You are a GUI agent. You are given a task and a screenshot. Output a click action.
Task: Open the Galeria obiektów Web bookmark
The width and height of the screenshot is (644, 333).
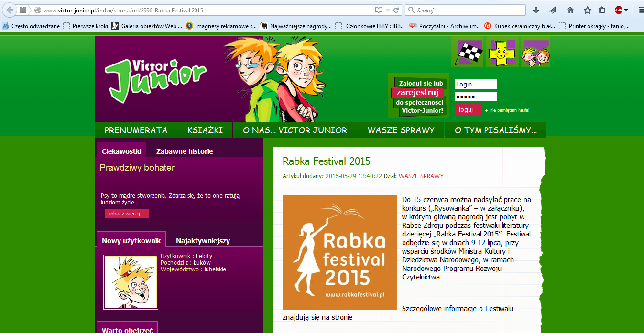tap(147, 26)
